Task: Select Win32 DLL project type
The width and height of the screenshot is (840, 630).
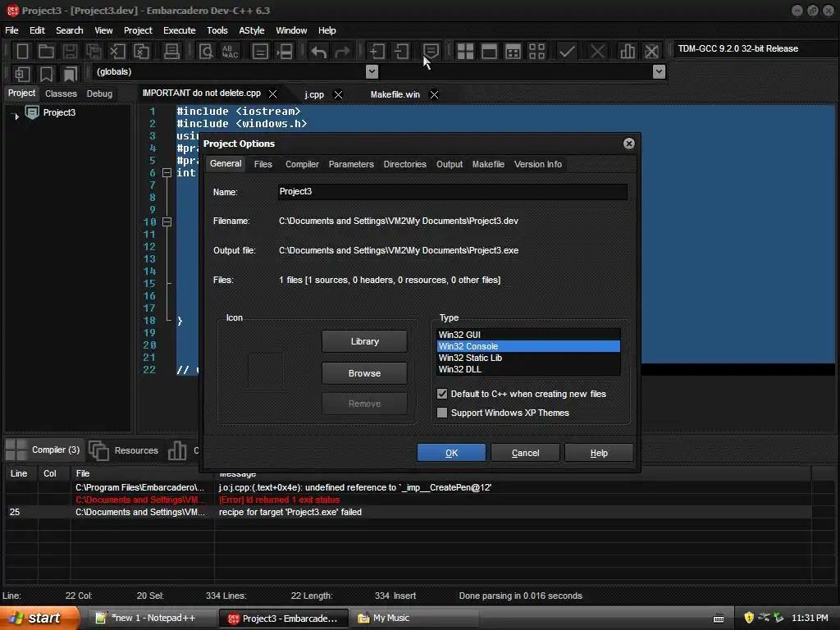Action: coord(528,369)
